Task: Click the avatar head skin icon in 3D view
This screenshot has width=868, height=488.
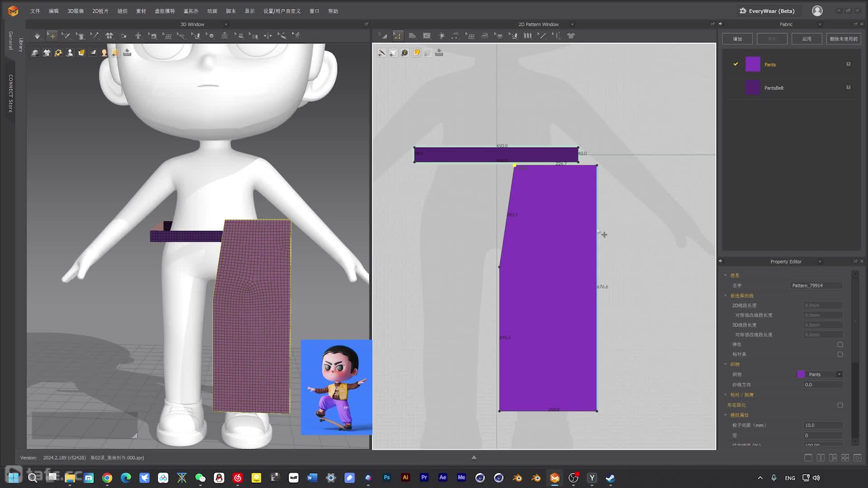Action: (104, 53)
